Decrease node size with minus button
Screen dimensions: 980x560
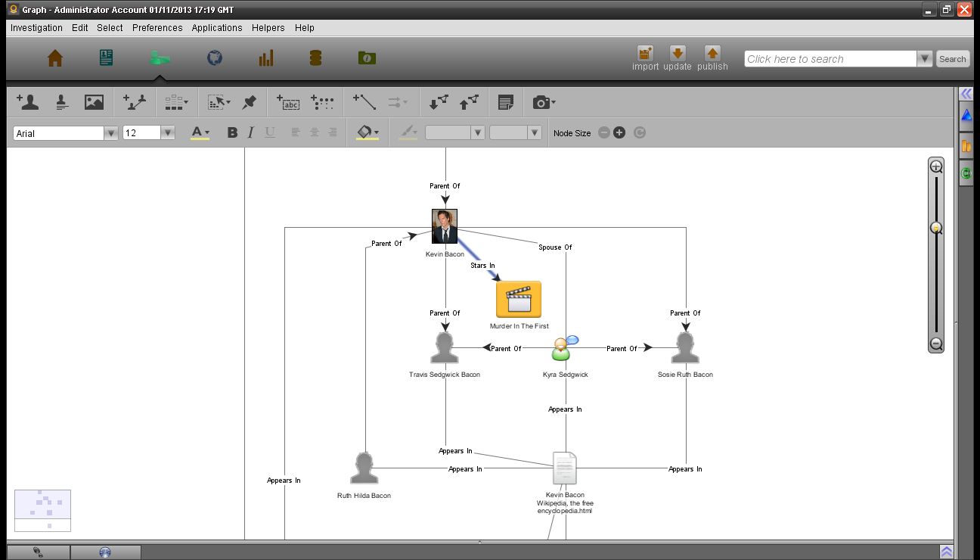coord(604,132)
